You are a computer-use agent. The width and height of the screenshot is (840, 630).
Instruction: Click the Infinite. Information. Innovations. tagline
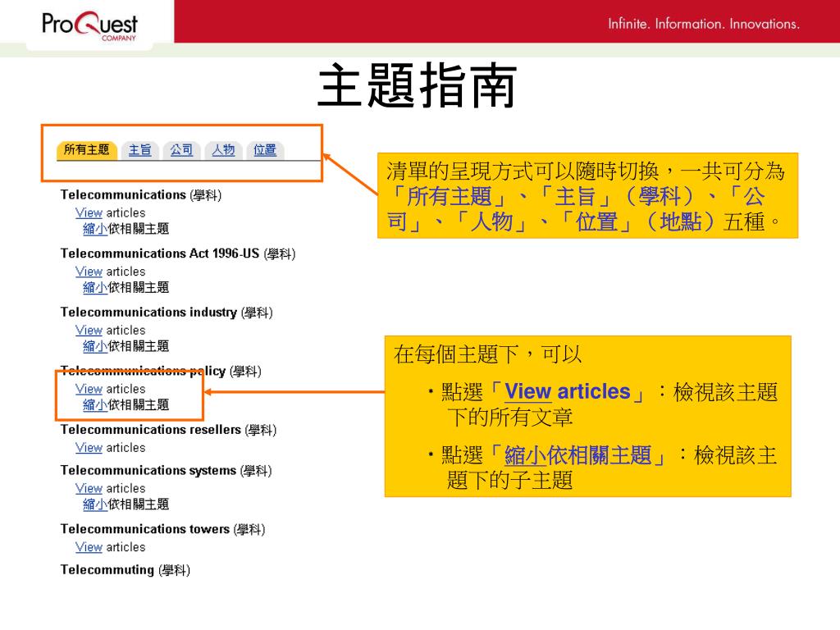point(703,24)
